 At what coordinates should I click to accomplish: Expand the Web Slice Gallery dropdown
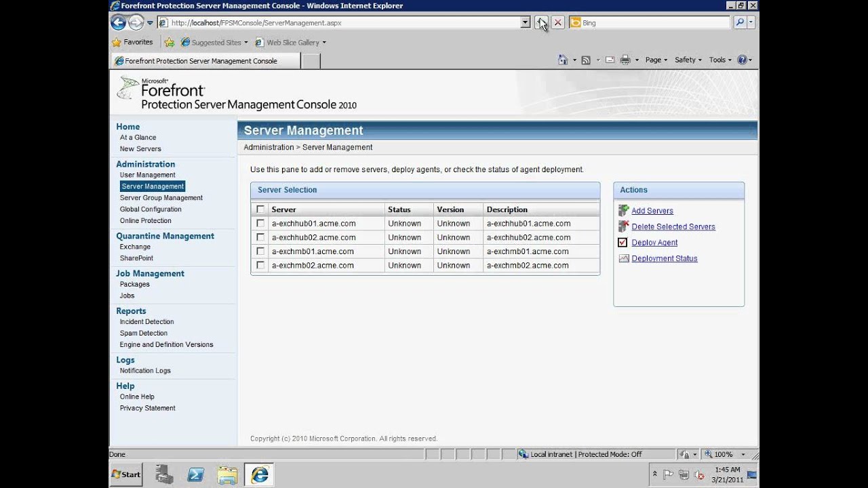click(x=324, y=42)
